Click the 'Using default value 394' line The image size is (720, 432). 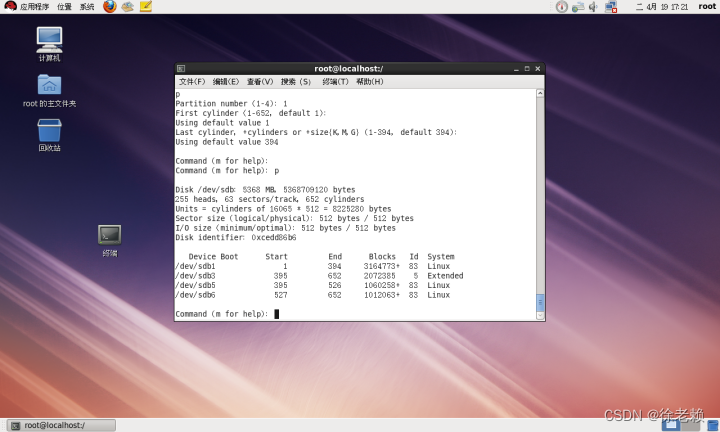227,142
